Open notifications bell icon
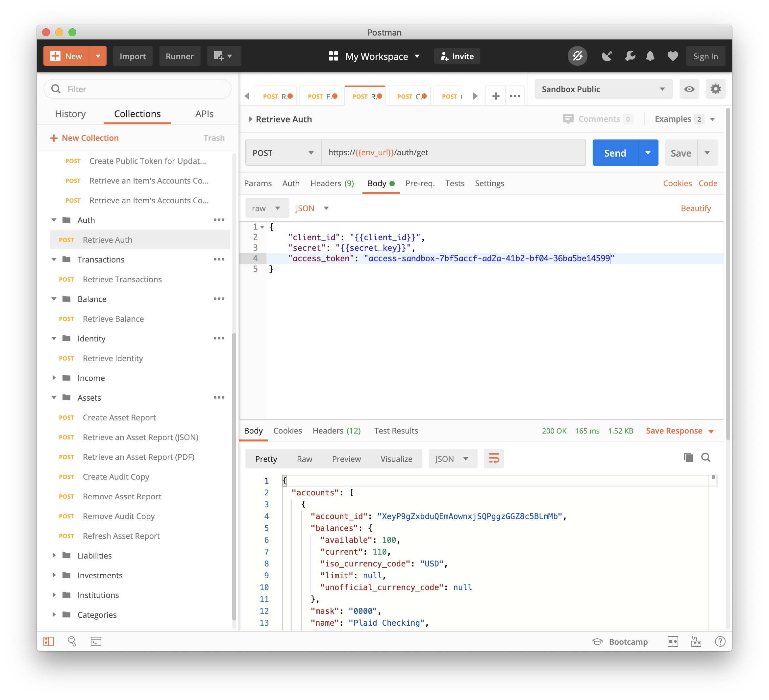 (x=650, y=56)
